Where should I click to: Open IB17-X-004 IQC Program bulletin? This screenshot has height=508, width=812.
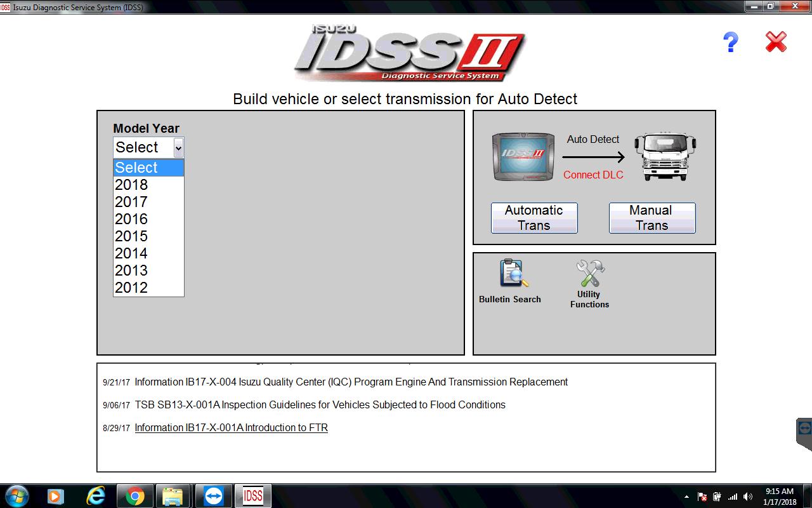pos(351,382)
